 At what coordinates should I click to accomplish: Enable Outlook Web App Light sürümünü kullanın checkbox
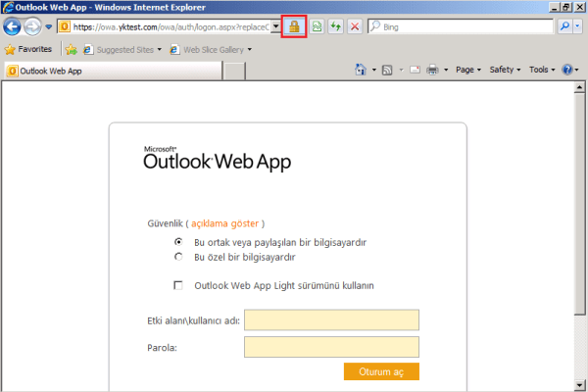[178, 285]
